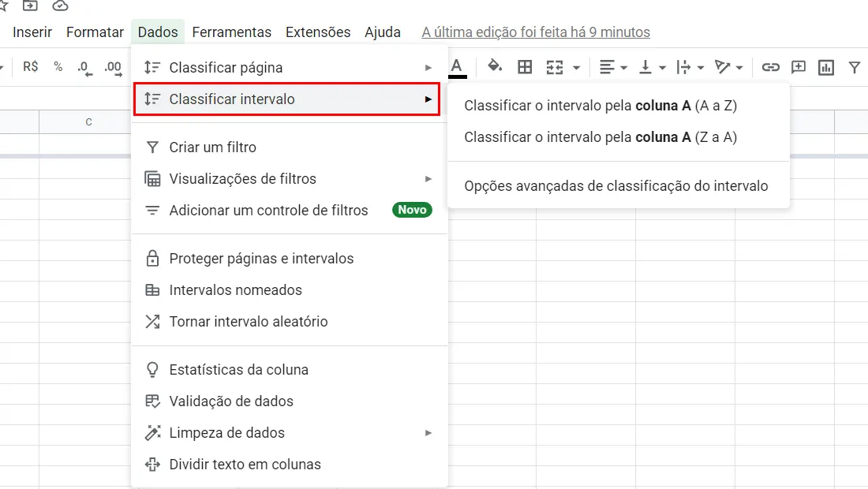Click the insert comment icon
This screenshot has width=868, height=489.
click(x=799, y=68)
